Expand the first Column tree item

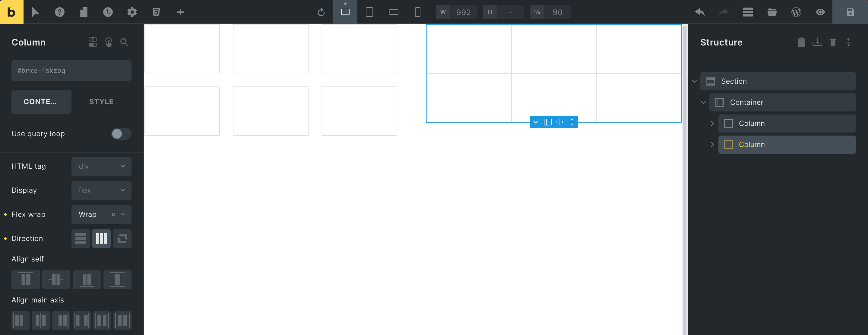tap(712, 124)
